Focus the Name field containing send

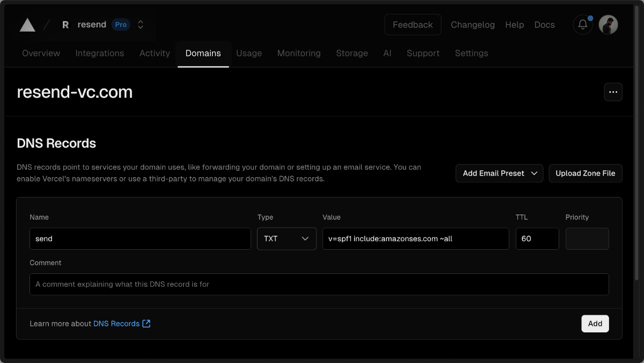pos(140,238)
